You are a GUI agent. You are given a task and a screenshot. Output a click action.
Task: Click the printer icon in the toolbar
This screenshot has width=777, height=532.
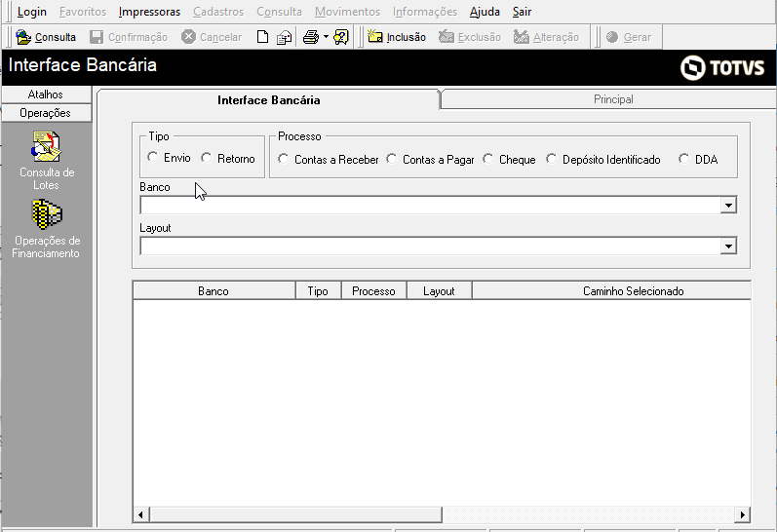311,37
